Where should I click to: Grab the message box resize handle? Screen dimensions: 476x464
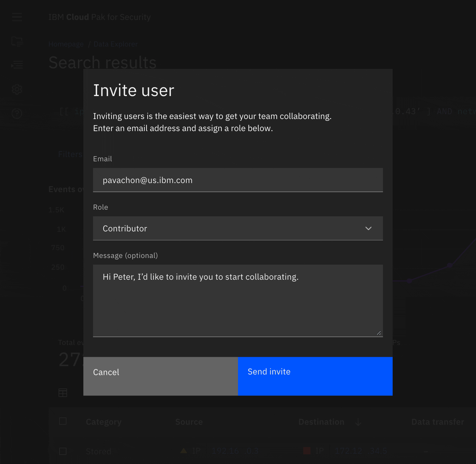click(x=379, y=333)
